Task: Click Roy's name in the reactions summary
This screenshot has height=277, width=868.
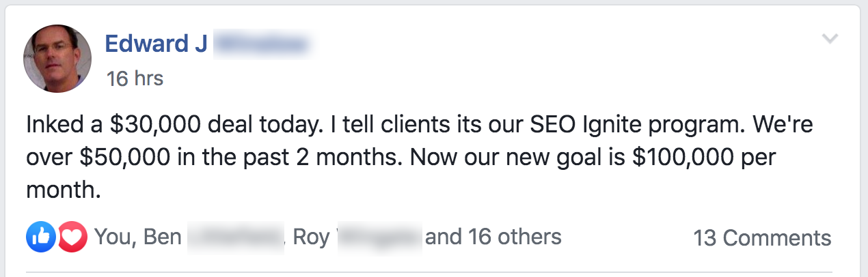Action: click(311, 237)
